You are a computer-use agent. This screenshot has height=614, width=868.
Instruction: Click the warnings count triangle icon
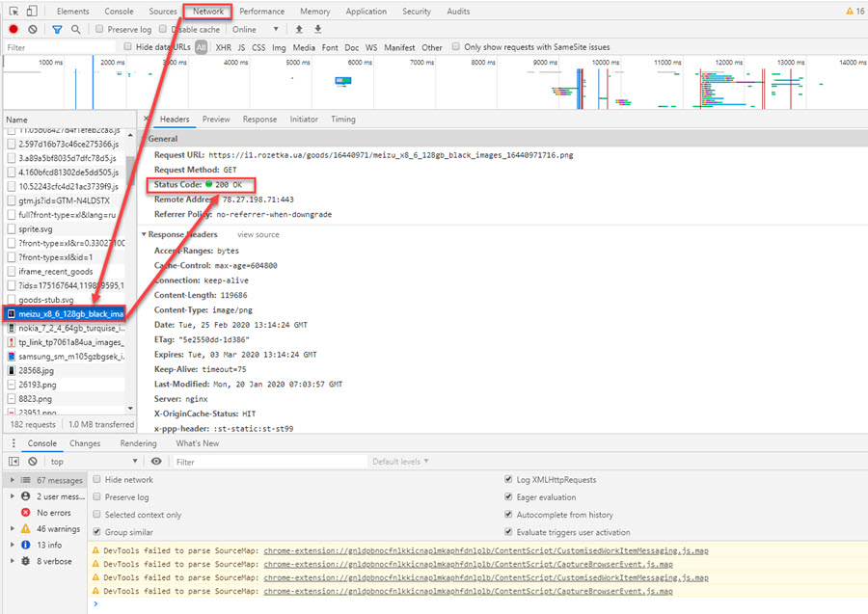point(850,11)
